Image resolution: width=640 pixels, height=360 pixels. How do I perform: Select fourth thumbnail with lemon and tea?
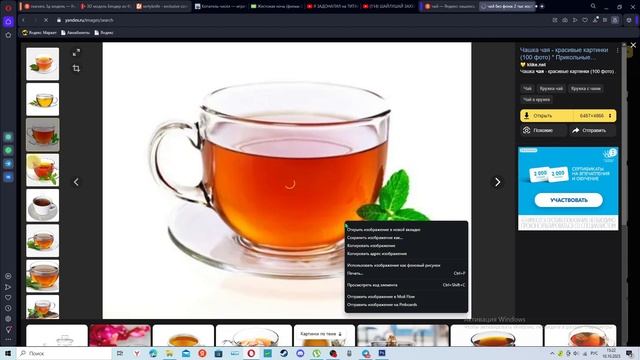42,170
